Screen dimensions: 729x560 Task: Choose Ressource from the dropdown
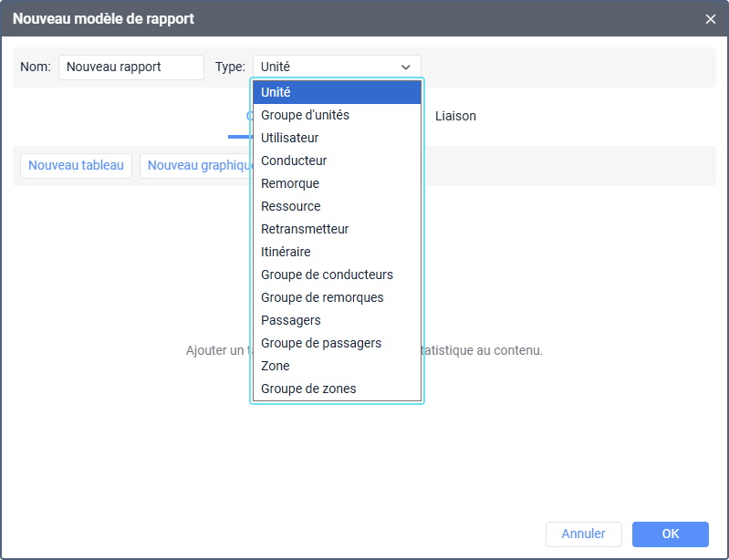tap(336, 206)
